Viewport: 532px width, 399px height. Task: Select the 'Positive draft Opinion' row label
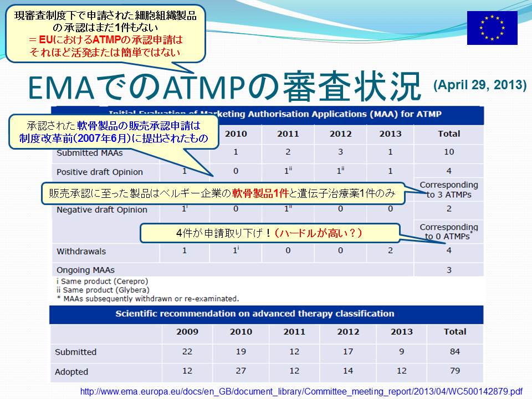pyautogui.click(x=99, y=172)
